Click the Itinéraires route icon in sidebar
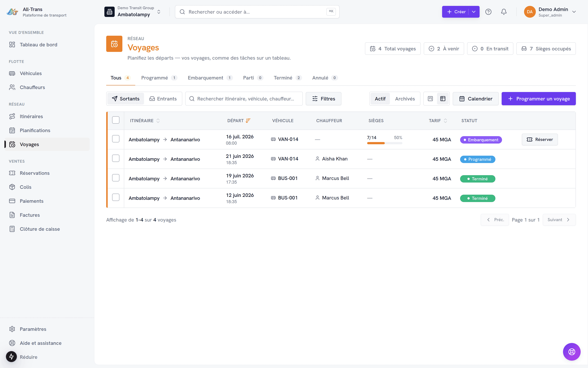The width and height of the screenshot is (588, 368). point(12,116)
